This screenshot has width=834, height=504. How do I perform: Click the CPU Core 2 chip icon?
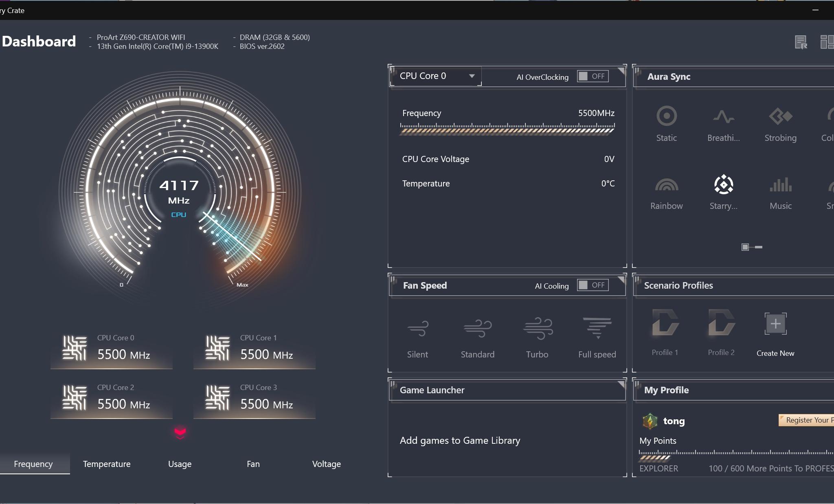click(x=75, y=397)
